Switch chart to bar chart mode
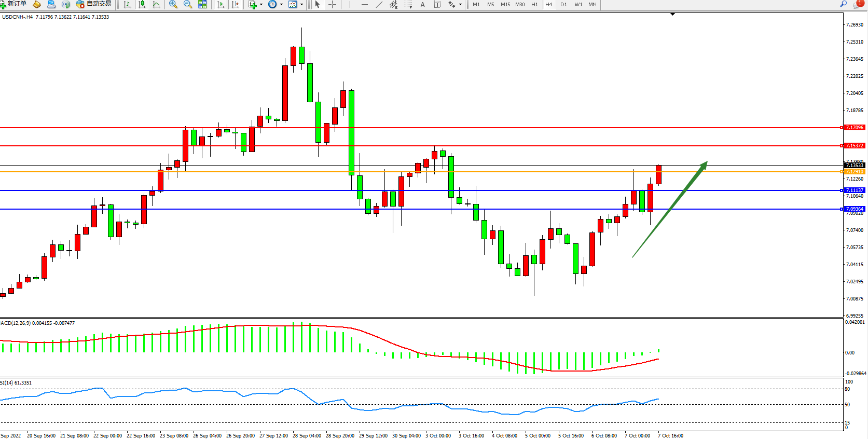The width and height of the screenshot is (868, 439). (127, 4)
